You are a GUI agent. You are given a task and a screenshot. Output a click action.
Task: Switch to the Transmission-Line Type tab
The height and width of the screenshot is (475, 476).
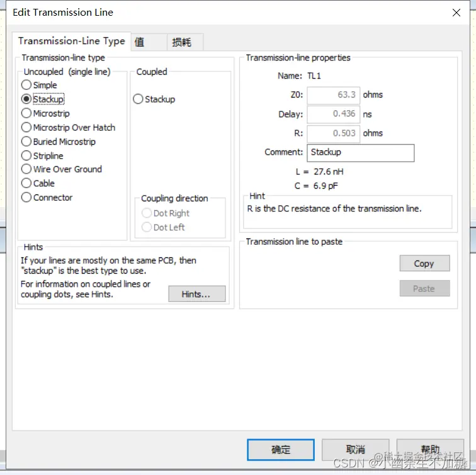(72, 41)
